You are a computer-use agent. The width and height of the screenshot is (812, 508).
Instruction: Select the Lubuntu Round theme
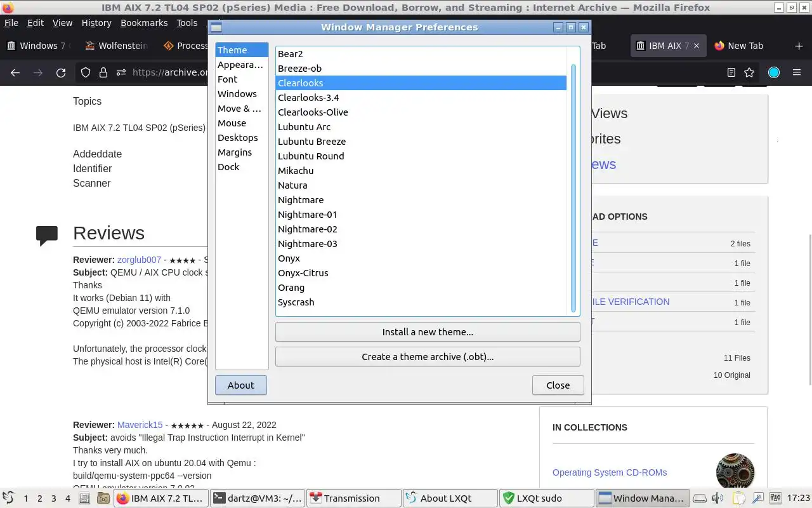pyautogui.click(x=421, y=156)
